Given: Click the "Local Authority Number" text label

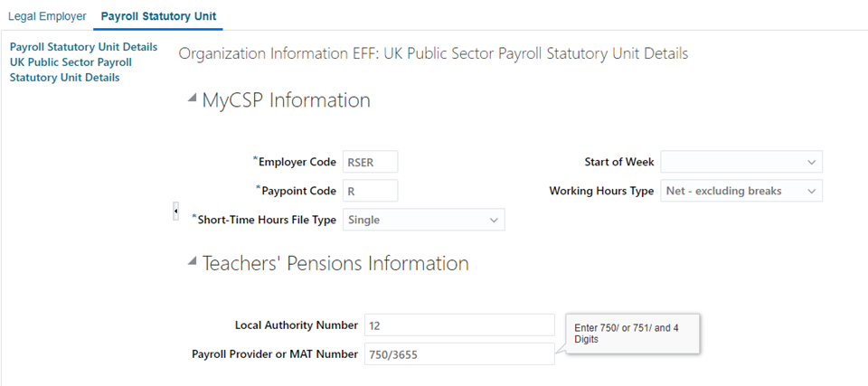Looking at the screenshot, I should point(297,325).
